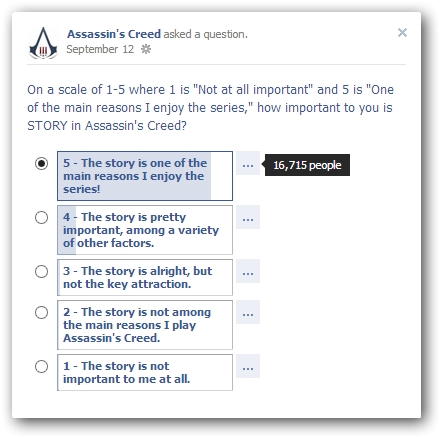The width and height of the screenshot is (441, 438).
Task: Choose 'The story is pretty important' option box
Action: 145,230
